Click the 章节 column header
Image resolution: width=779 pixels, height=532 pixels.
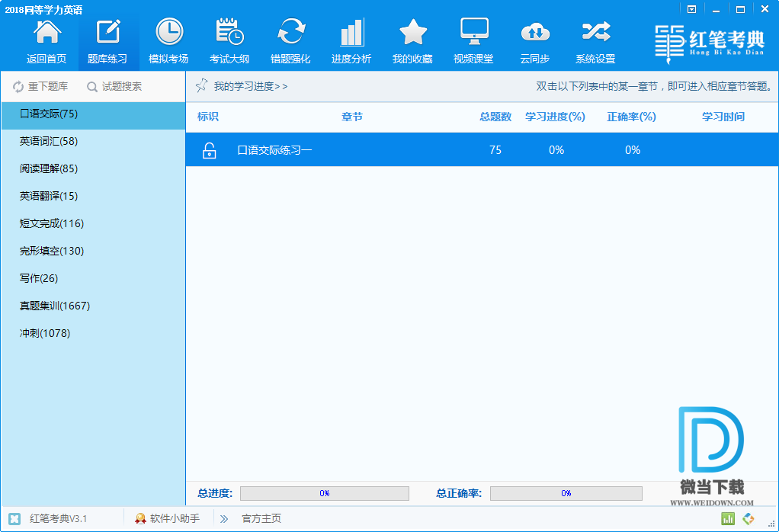pyautogui.click(x=352, y=117)
